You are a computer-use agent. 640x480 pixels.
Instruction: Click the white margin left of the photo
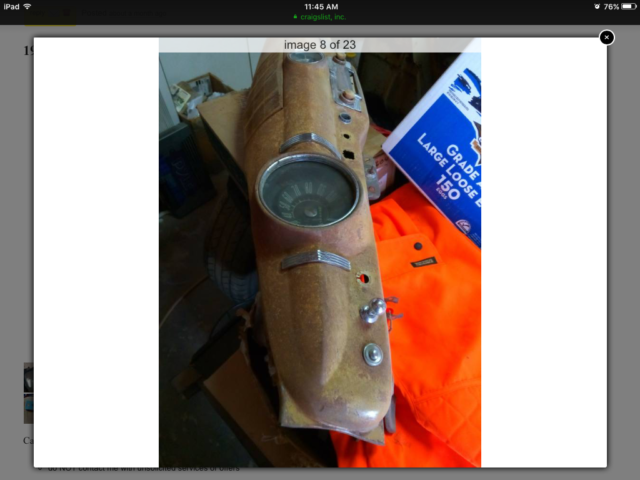coord(96,250)
